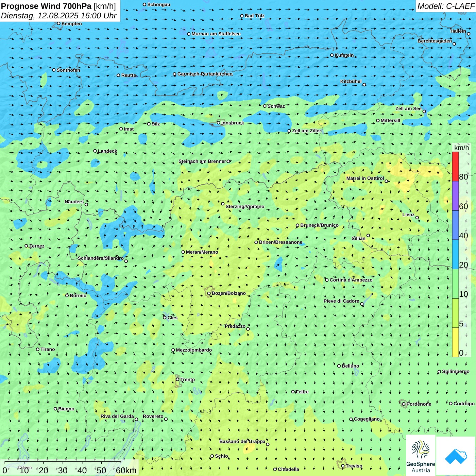
Task: Click the Pordenone city label
Action: click(419, 404)
